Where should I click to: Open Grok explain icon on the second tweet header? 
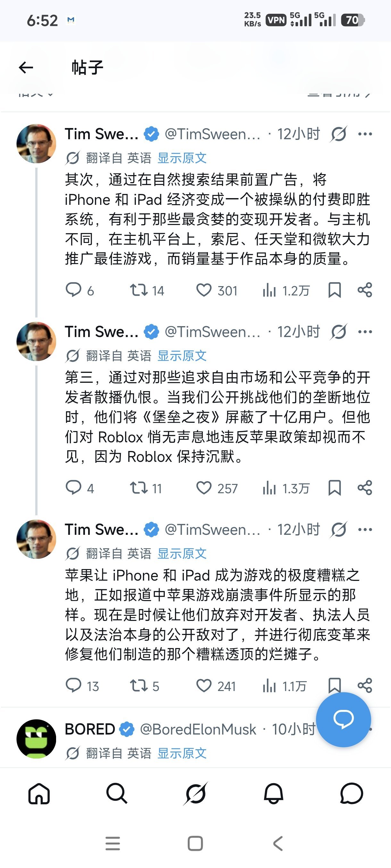coord(338,332)
